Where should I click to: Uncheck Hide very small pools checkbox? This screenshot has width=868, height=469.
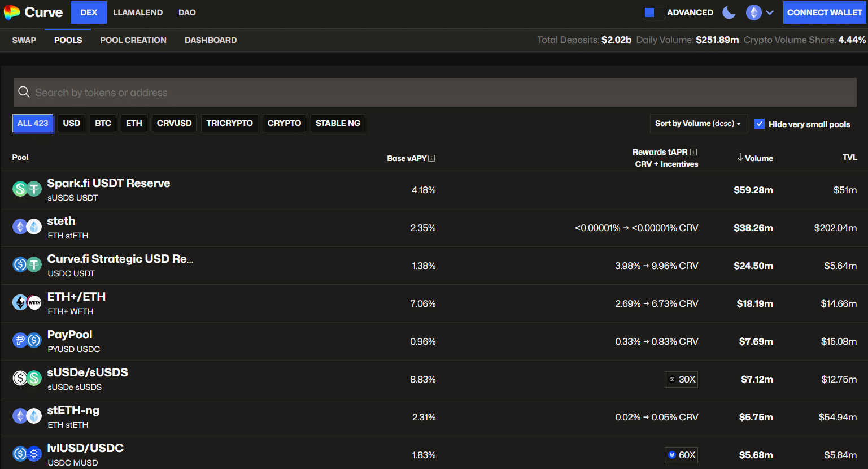coord(760,124)
